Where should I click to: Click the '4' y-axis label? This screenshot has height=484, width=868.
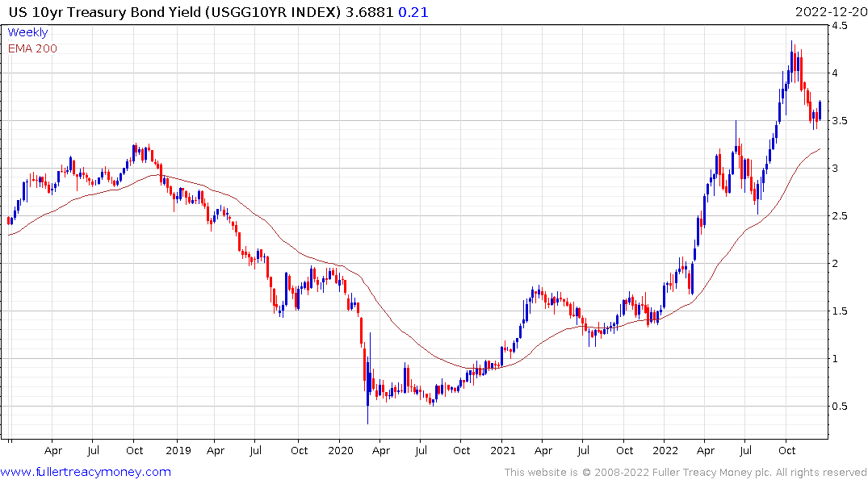[836, 73]
